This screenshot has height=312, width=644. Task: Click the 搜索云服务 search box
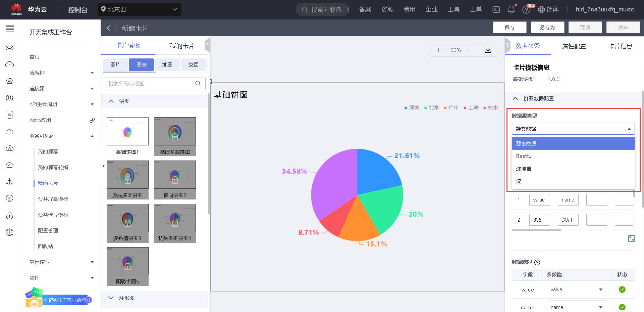(x=322, y=9)
